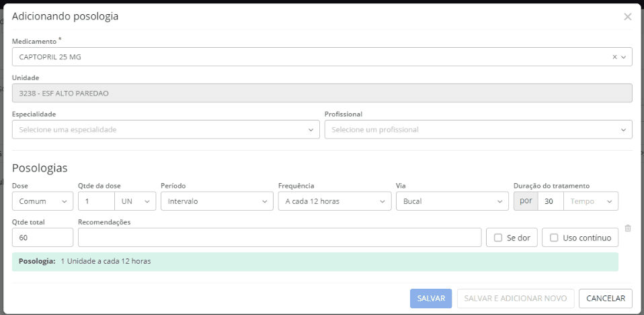Expand the Medicamento dropdown arrow
The height and width of the screenshot is (315, 644).
(623, 57)
